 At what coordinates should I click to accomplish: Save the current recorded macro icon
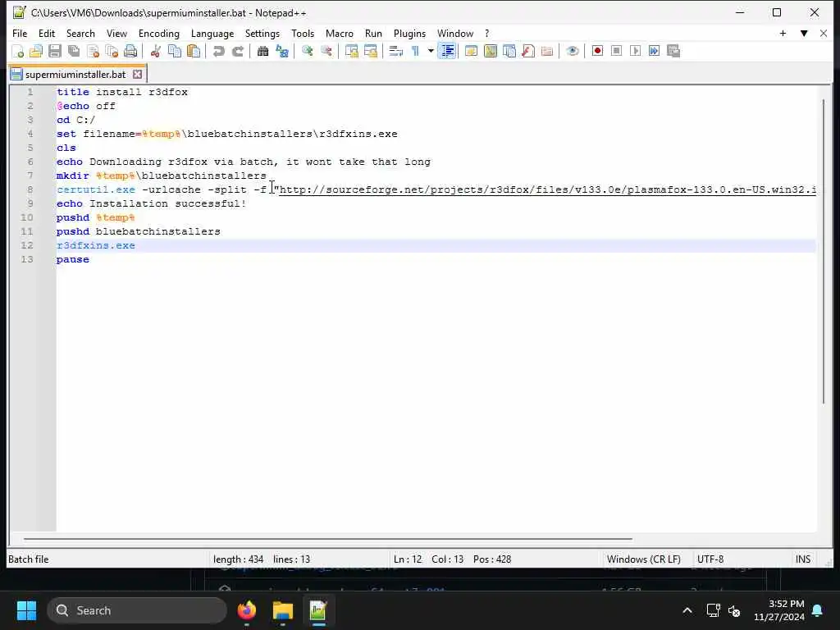[673, 52]
